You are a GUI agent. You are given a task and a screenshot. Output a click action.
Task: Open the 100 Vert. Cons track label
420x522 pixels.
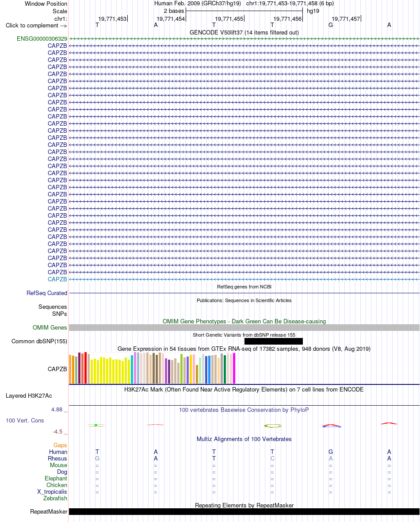25,420
